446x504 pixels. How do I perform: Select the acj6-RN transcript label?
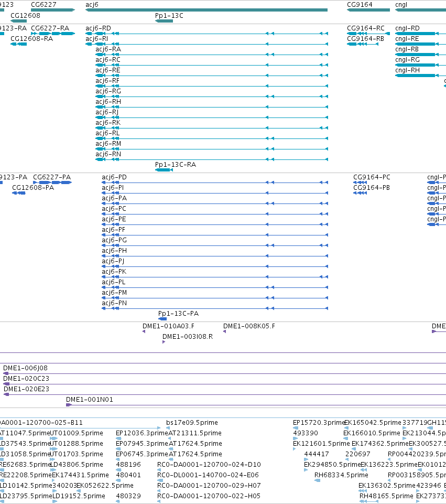(x=108, y=154)
